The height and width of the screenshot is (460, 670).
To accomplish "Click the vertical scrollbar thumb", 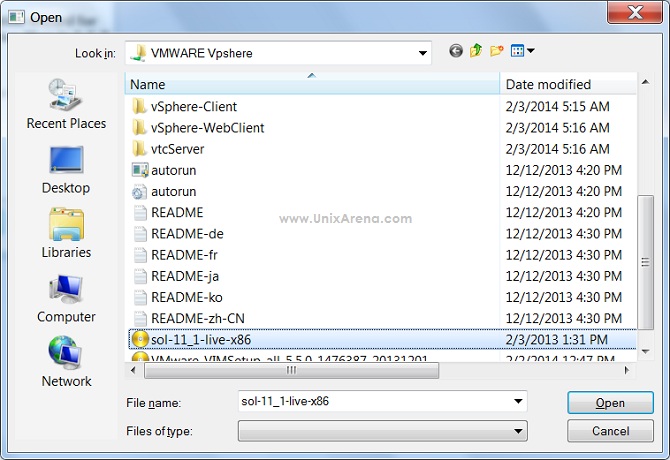I will pos(646,262).
